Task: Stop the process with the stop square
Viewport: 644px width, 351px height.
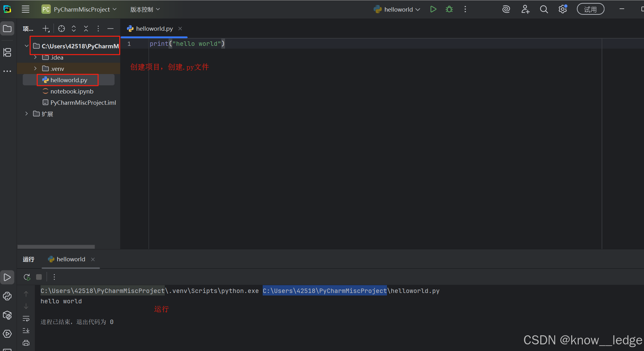Action: pos(39,277)
